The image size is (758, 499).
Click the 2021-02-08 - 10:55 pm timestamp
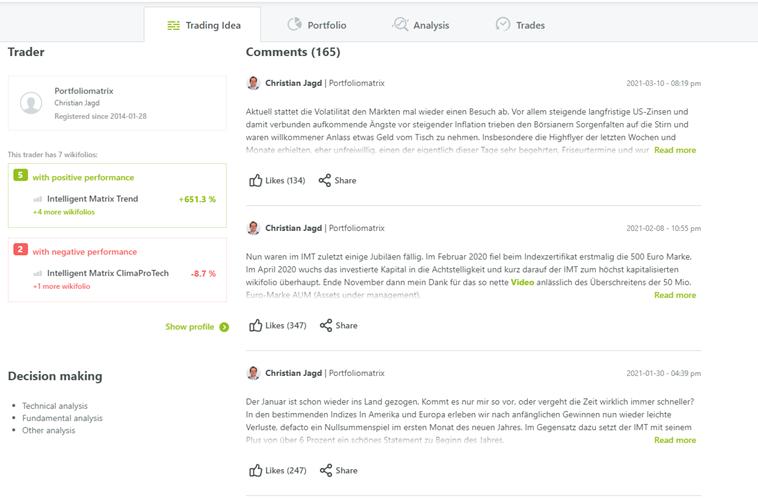click(663, 228)
